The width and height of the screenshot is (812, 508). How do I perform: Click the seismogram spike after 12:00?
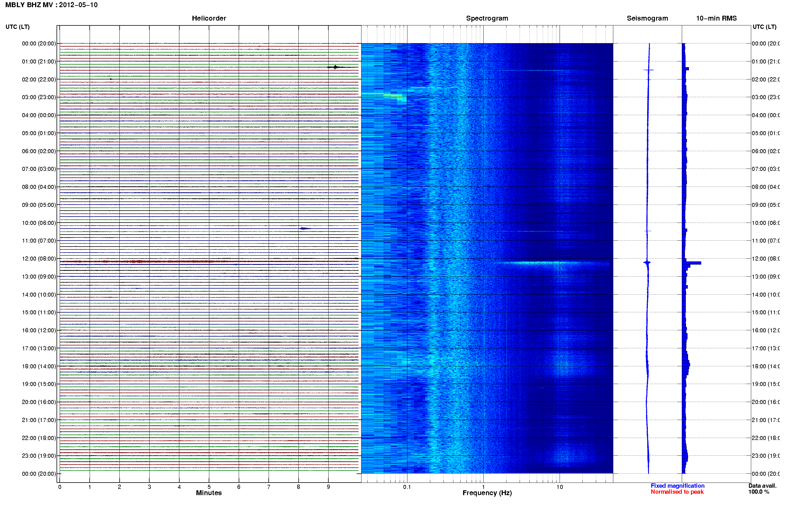[x=647, y=263]
